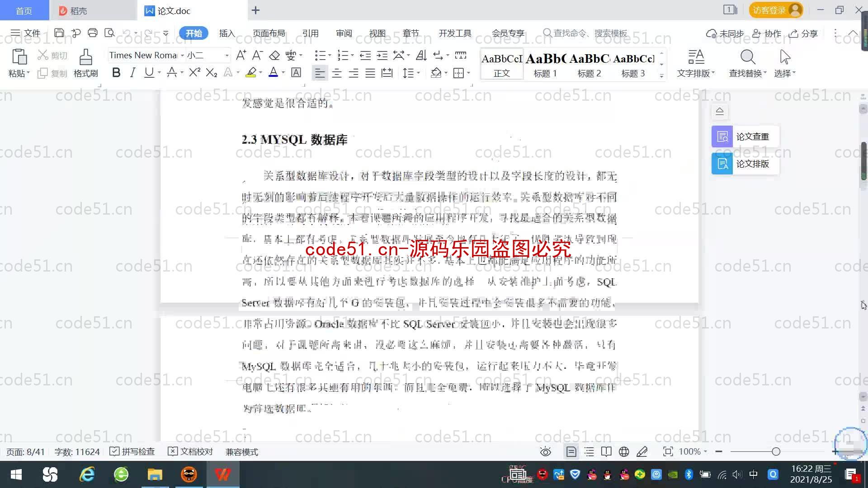Open quick access toolbar customization arrow

click(x=166, y=33)
